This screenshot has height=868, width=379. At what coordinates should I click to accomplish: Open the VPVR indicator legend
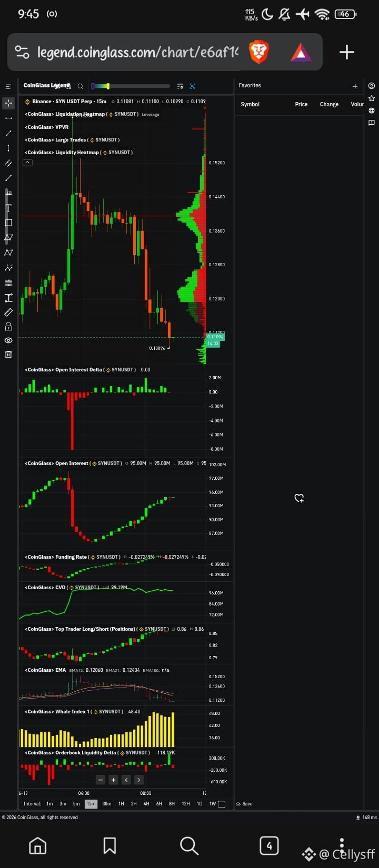pyautogui.click(x=46, y=127)
